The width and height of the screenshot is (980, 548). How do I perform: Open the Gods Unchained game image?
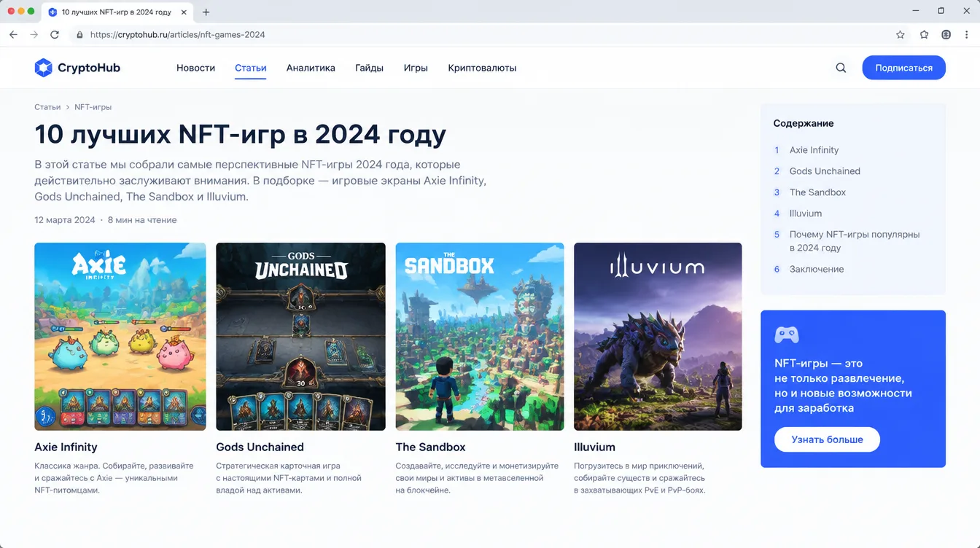click(300, 337)
